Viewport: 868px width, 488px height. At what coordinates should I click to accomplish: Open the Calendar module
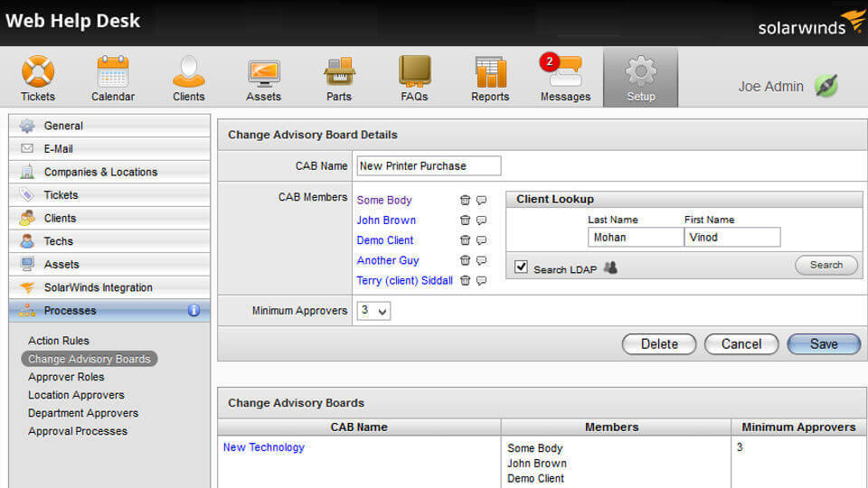point(113,79)
